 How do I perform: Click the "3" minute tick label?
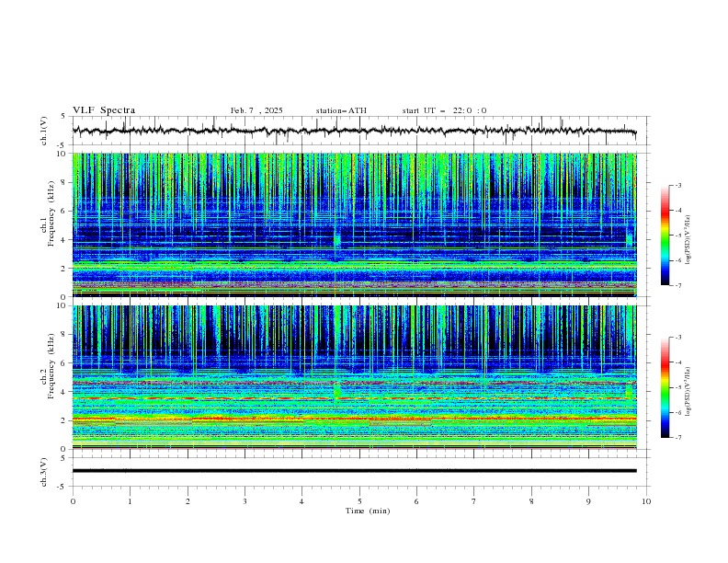pyautogui.click(x=245, y=501)
